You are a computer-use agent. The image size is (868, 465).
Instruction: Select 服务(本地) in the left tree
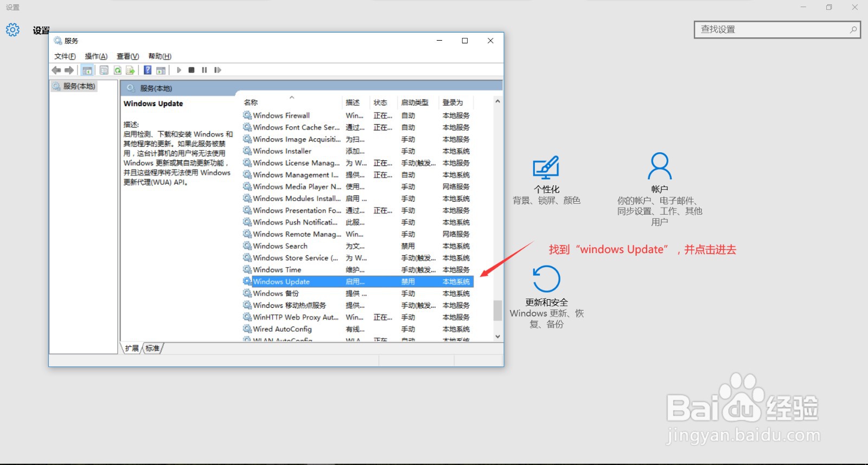tap(74, 86)
